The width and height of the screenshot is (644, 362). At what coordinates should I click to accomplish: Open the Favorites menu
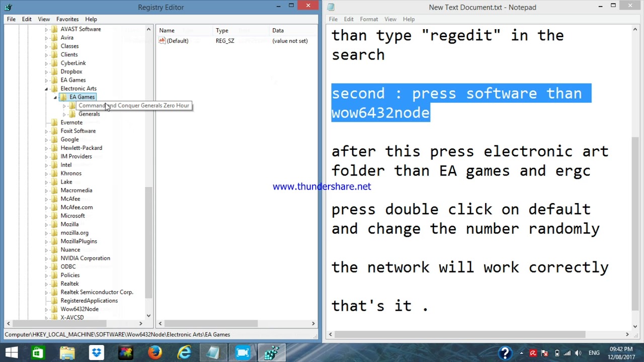[67, 19]
